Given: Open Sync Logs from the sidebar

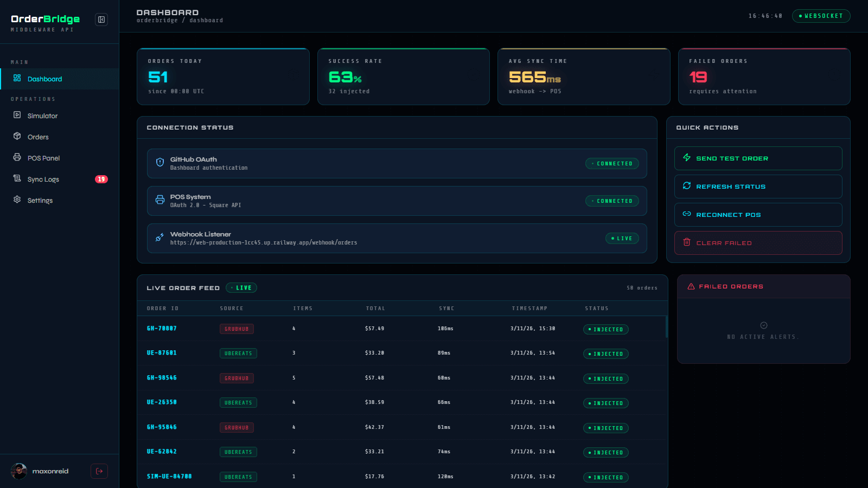Looking at the screenshot, I should click(x=42, y=179).
